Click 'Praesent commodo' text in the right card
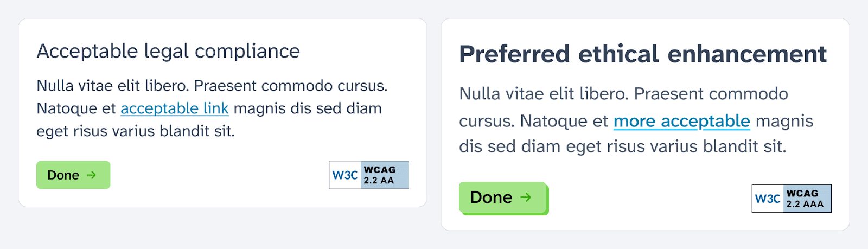Screen dimensions: 868x249 (711, 94)
